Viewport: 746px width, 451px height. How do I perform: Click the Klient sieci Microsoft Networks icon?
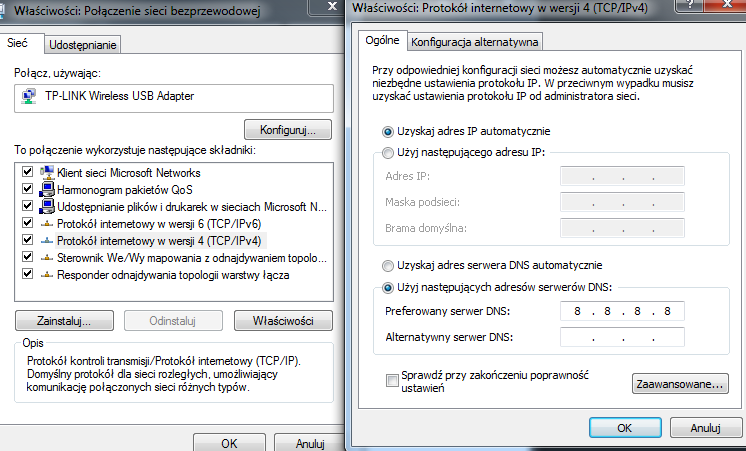(x=47, y=172)
